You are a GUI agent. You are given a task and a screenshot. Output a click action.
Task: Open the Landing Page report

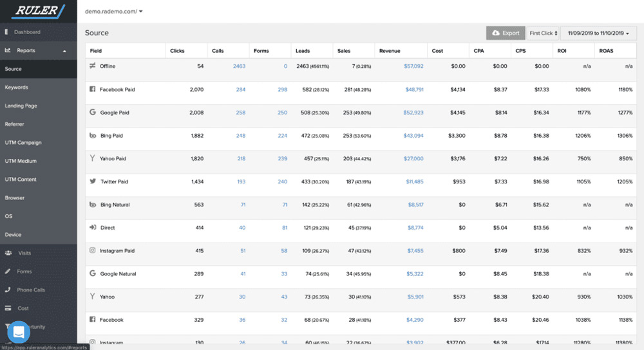point(38,106)
